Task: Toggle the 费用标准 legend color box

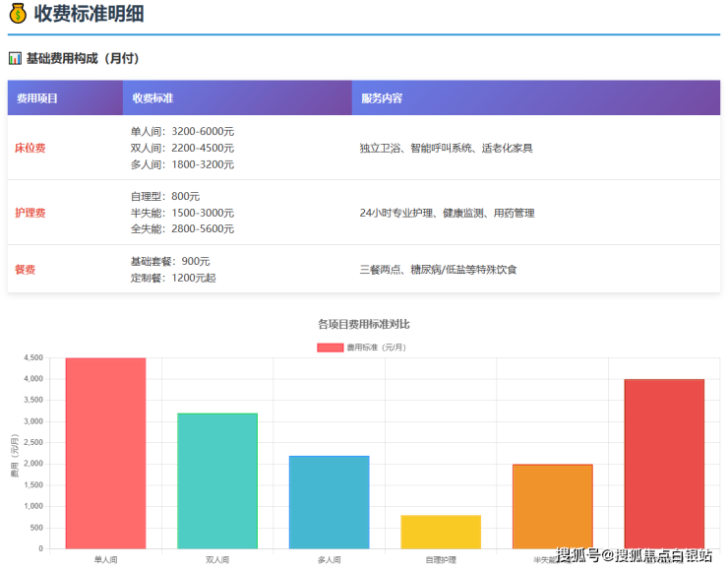Action: pos(330,347)
